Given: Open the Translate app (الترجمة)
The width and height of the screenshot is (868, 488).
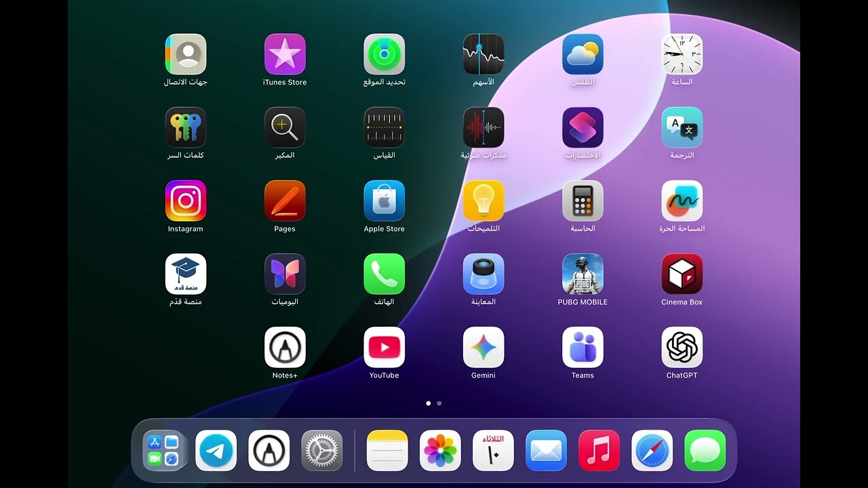Looking at the screenshot, I should point(682,127).
